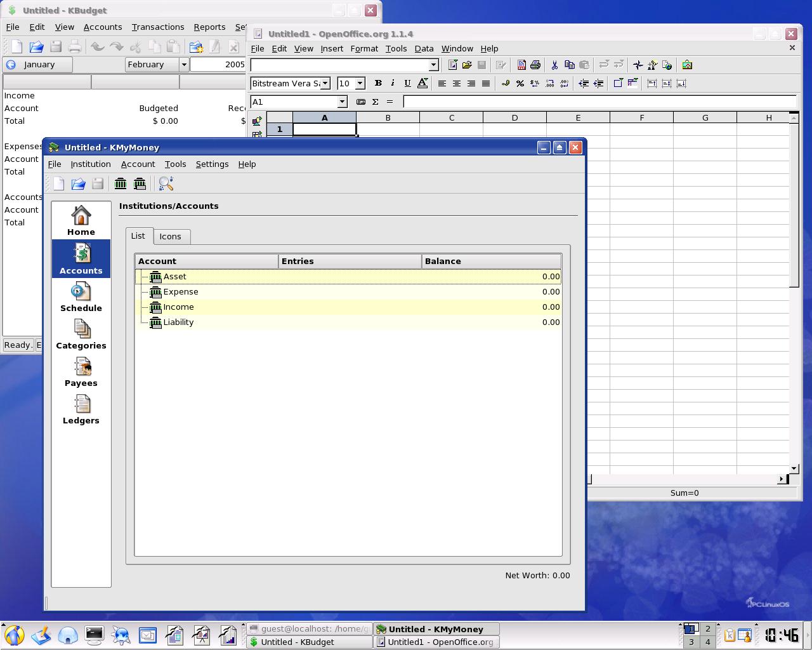Click the Print icon in OpenOffice toolbar
812x650 pixels.
point(535,65)
